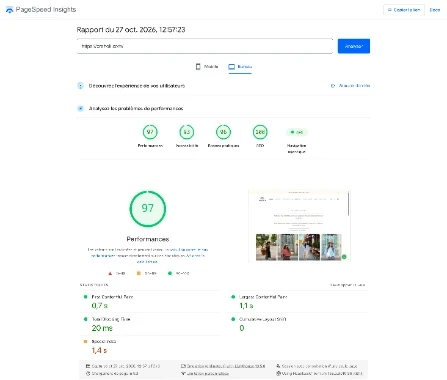This screenshot has width=447, height=380.
Task: Click the First Contentful Paint metric label
Action: [112, 297]
